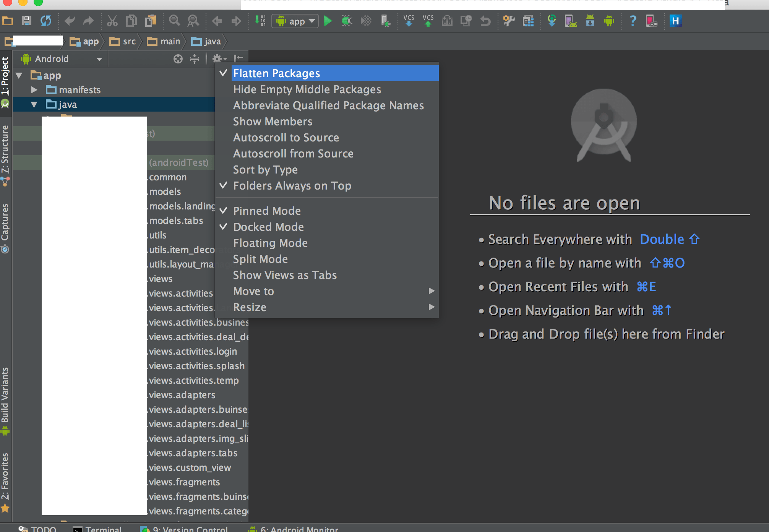Toggle Docked Mode off
This screenshot has height=532, width=769.
click(268, 227)
